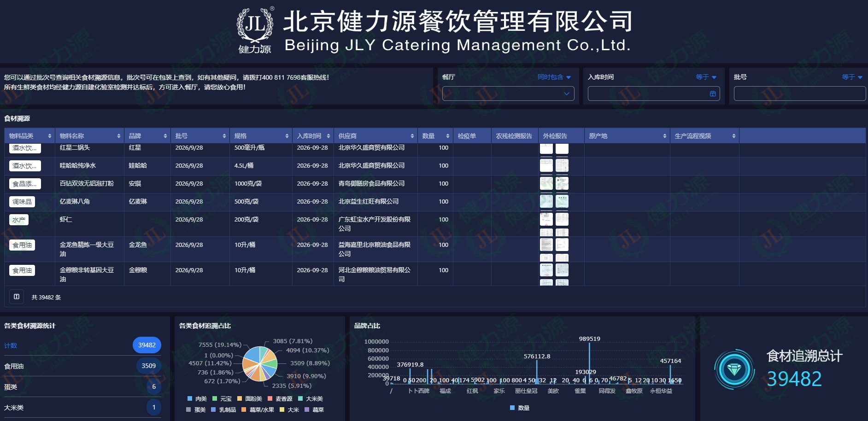868x421 pixels.
Task: Sort the table by 物料名称 column
Action: 119,136
